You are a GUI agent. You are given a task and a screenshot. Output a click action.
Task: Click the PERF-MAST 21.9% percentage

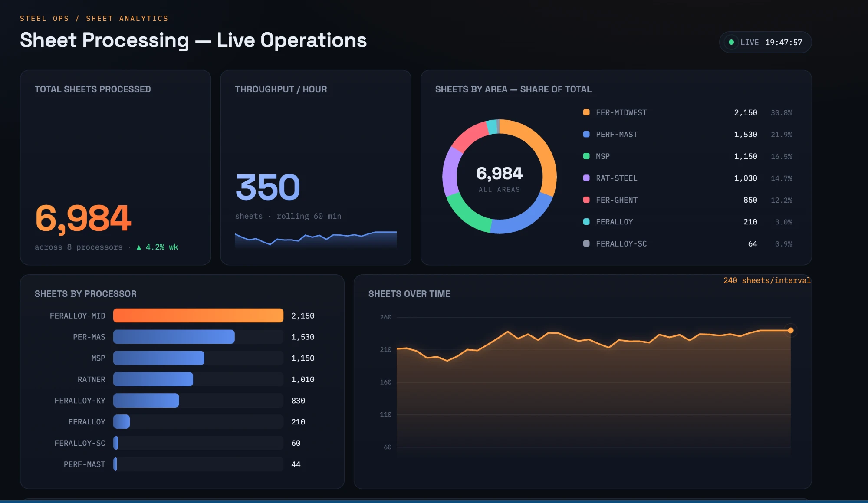coord(782,135)
